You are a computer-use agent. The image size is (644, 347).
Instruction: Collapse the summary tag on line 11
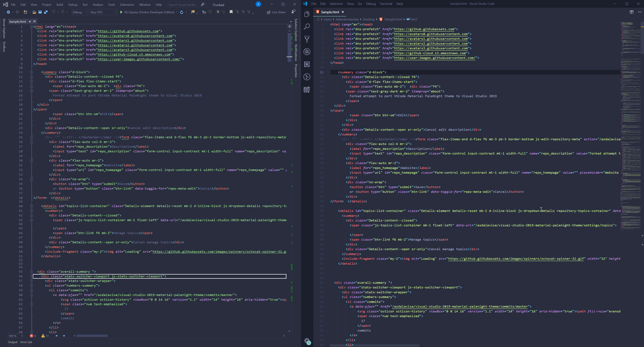coord(32,72)
